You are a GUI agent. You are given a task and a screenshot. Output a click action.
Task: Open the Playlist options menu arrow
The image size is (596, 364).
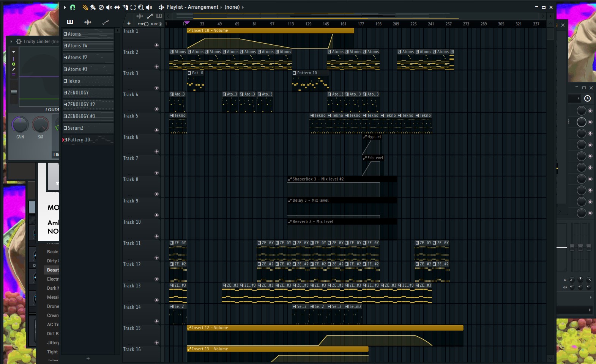pyautogui.click(x=65, y=7)
